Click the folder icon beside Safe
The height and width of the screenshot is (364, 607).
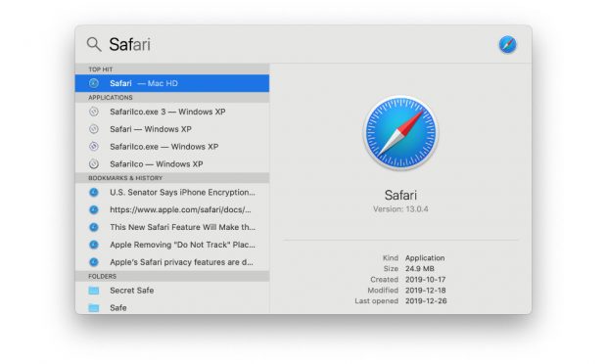click(x=94, y=308)
